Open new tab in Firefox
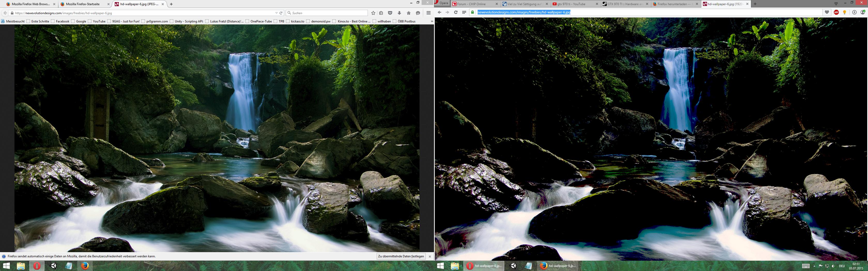 [171, 4]
